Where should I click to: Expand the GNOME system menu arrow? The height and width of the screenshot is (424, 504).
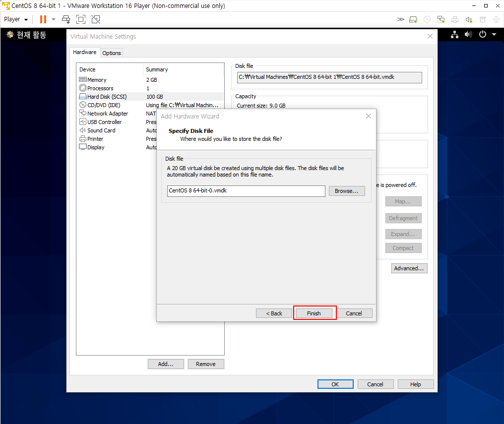click(x=494, y=34)
